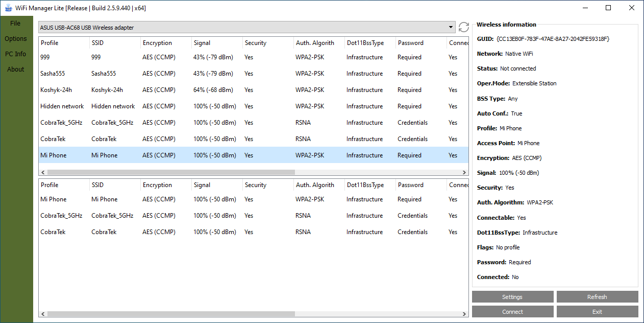Open the File menu
The height and width of the screenshot is (323, 644).
(15, 24)
